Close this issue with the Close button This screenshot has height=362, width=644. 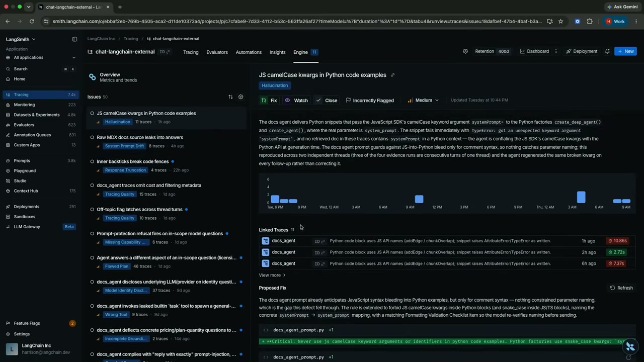pyautogui.click(x=327, y=101)
